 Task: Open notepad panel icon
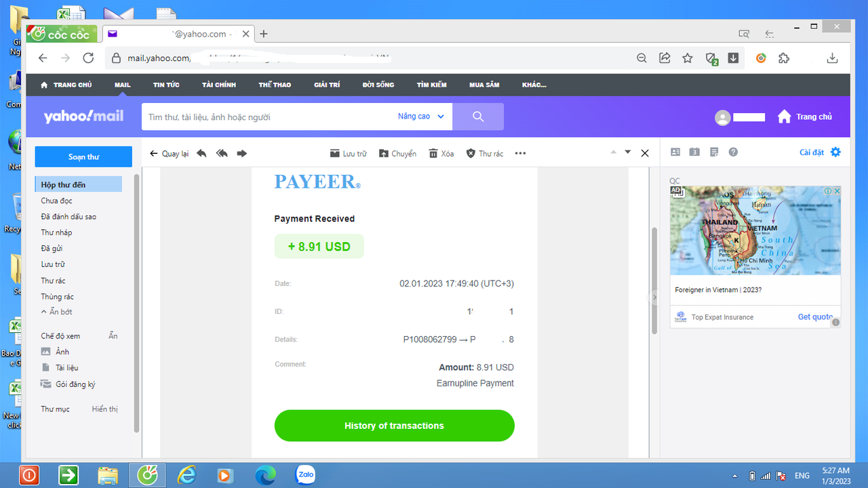[714, 152]
